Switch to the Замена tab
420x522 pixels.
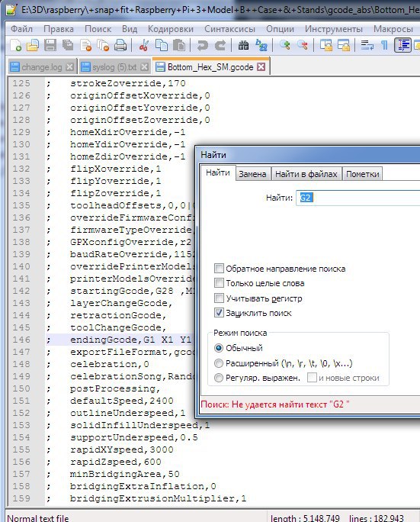point(253,174)
